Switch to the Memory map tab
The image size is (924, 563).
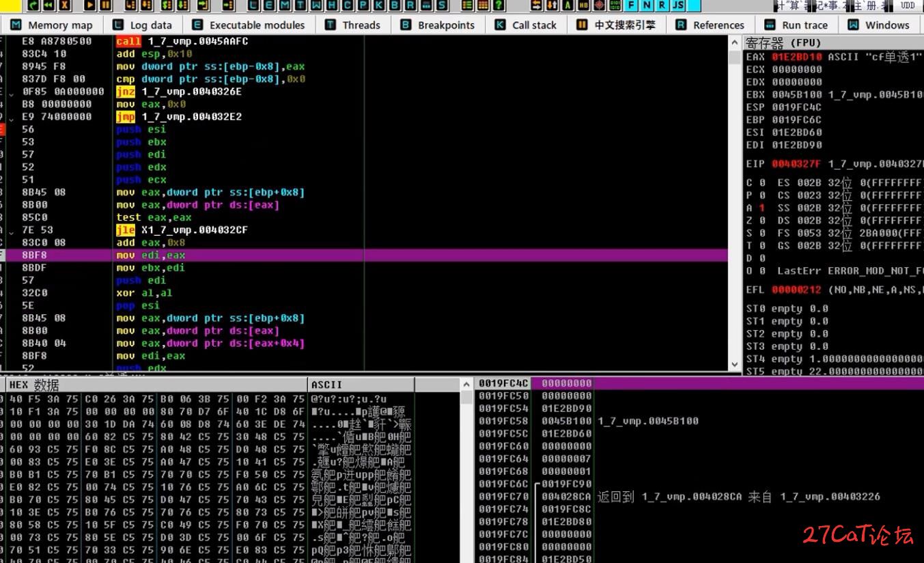pyautogui.click(x=52, y=25)
